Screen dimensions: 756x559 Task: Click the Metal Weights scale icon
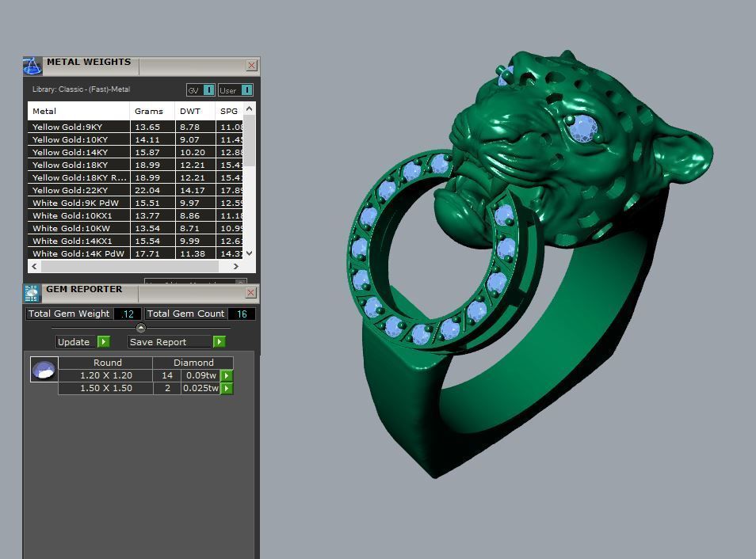[32, 66]
